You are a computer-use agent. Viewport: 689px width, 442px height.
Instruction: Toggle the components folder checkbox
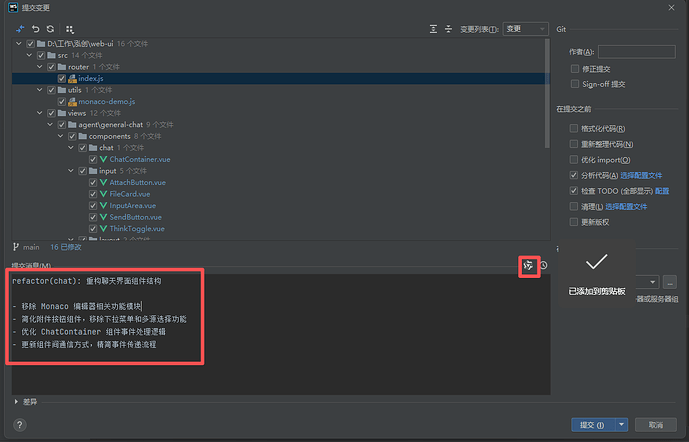coord(72,136)
